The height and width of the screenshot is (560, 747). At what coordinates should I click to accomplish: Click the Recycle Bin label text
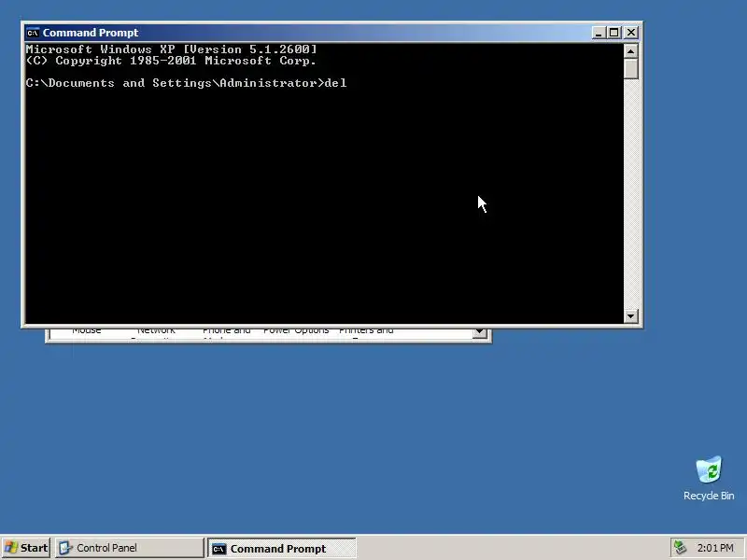(709, 496)
